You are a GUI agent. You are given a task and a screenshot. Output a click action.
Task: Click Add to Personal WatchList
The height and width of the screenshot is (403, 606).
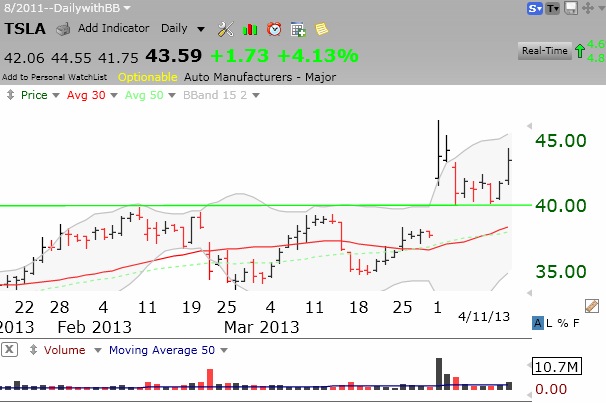pos(54,77)
